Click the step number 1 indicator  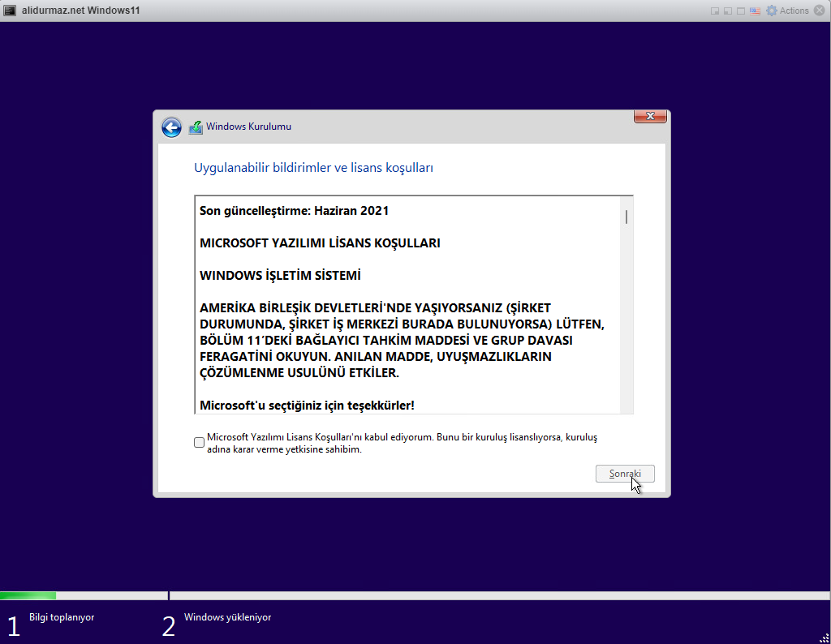pyautogui.click(x=14, y=625)
